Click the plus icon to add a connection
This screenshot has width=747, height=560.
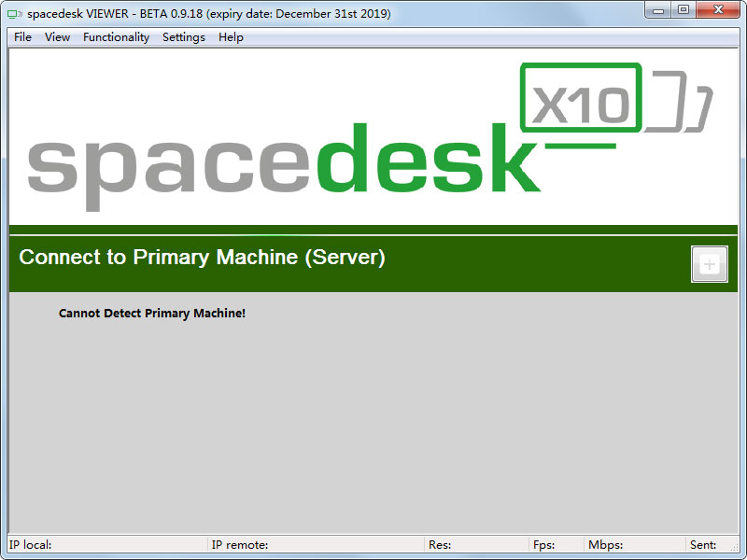[x=709, y=264]
